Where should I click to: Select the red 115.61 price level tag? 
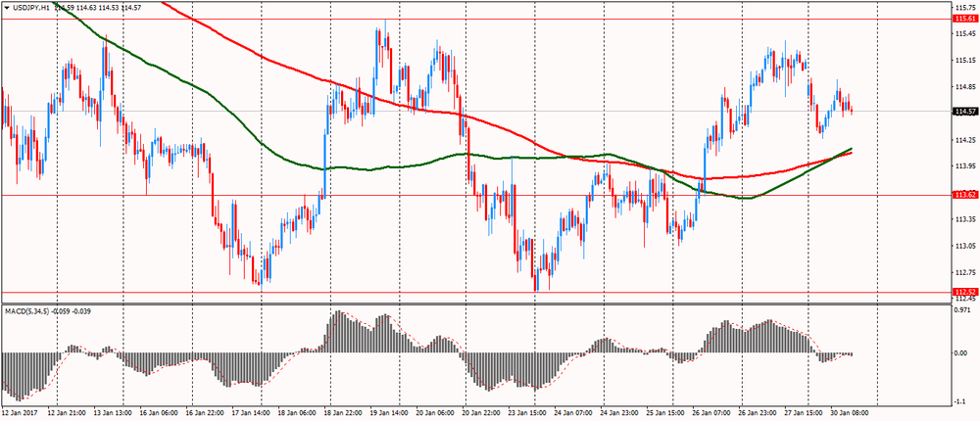(x=964, y=19)
